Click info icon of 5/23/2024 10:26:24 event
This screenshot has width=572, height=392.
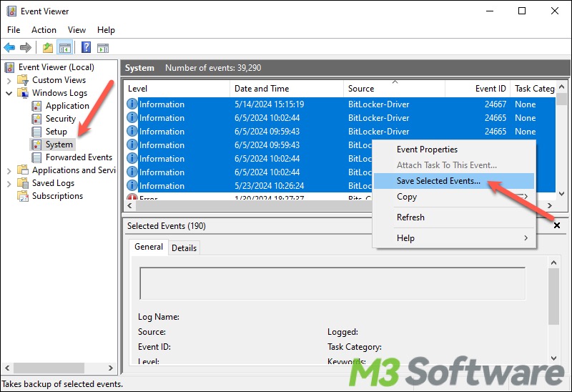click(132, 185)
